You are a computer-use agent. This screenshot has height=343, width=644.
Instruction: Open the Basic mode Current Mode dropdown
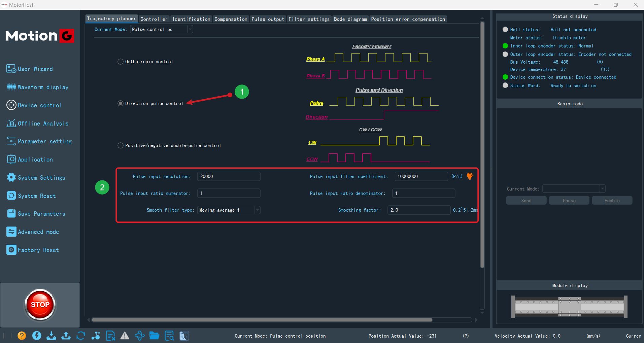574,189
